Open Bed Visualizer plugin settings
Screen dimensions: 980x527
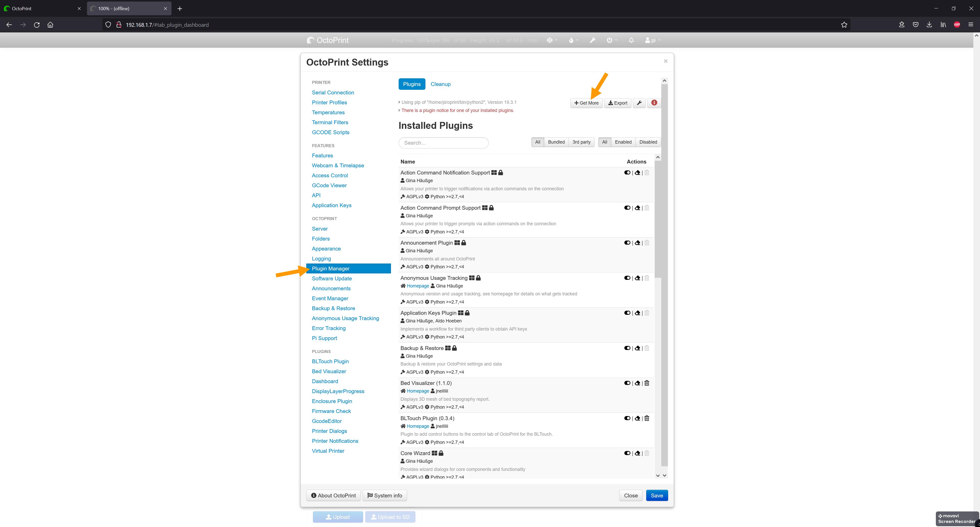pos(329,371)
